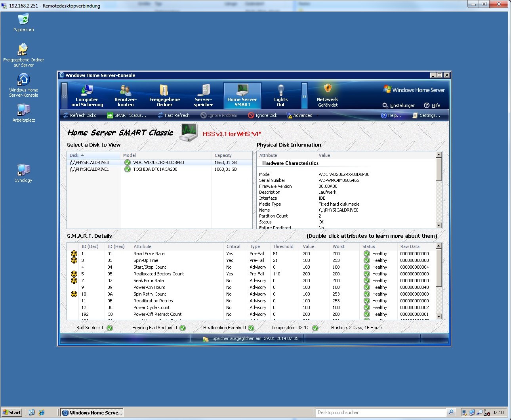Switch to the Serverspeicher tab
Viewport: 511px width, 420px height.
coord(203,95)
